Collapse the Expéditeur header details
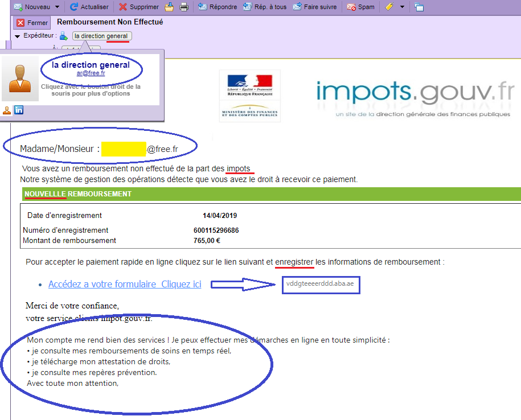 pos(17,36)
